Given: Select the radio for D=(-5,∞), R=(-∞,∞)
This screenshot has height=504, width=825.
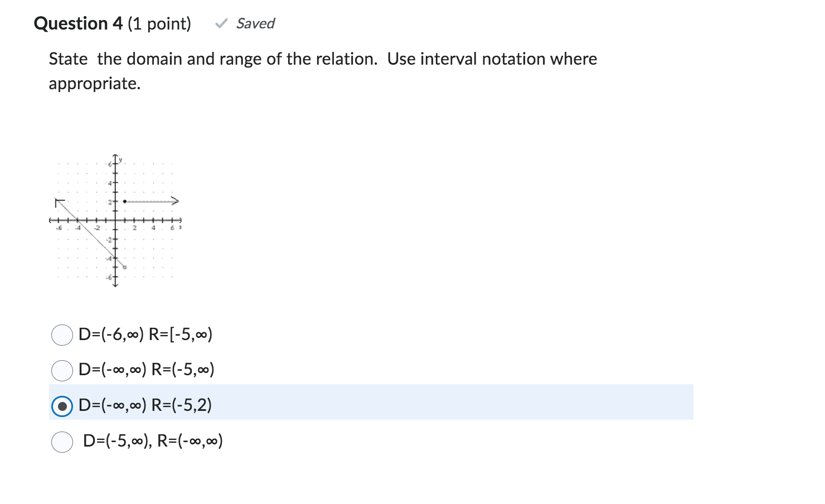Looking at the screenshot, I should tap(62, 441).
